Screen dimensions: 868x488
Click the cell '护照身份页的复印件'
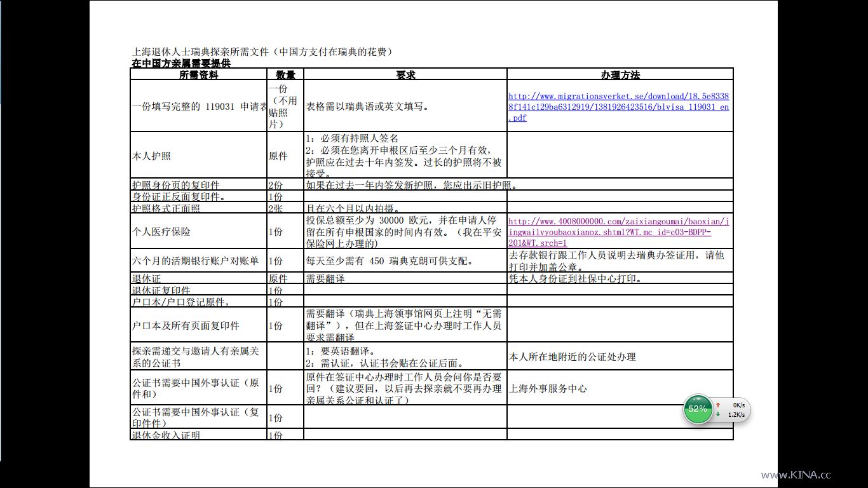click(198, 185)
